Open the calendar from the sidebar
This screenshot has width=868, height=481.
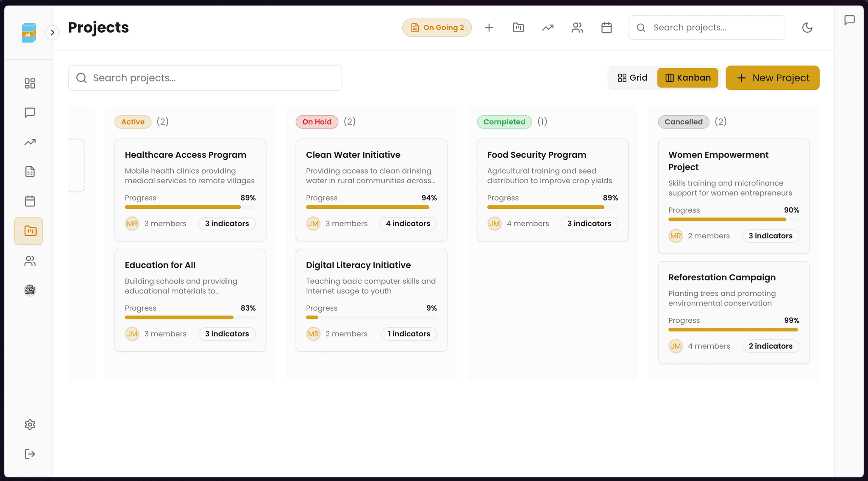[30, 201]
